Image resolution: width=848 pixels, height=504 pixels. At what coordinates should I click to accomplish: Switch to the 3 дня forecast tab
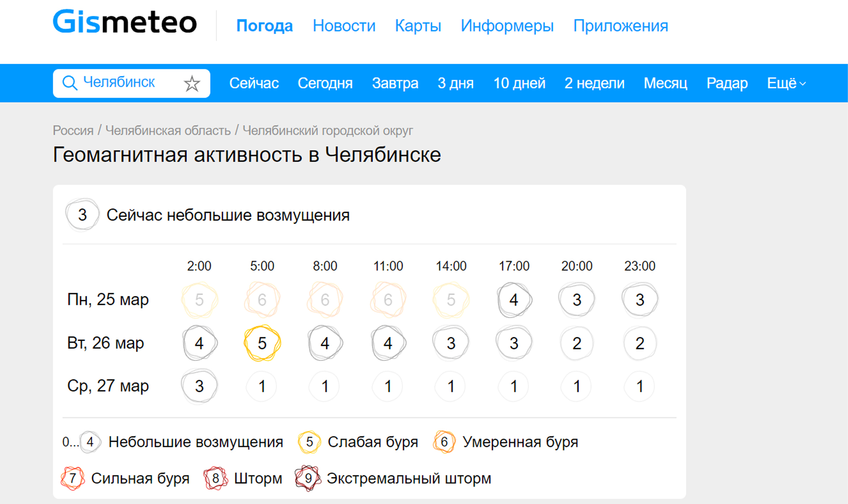(x=455, y=83)
